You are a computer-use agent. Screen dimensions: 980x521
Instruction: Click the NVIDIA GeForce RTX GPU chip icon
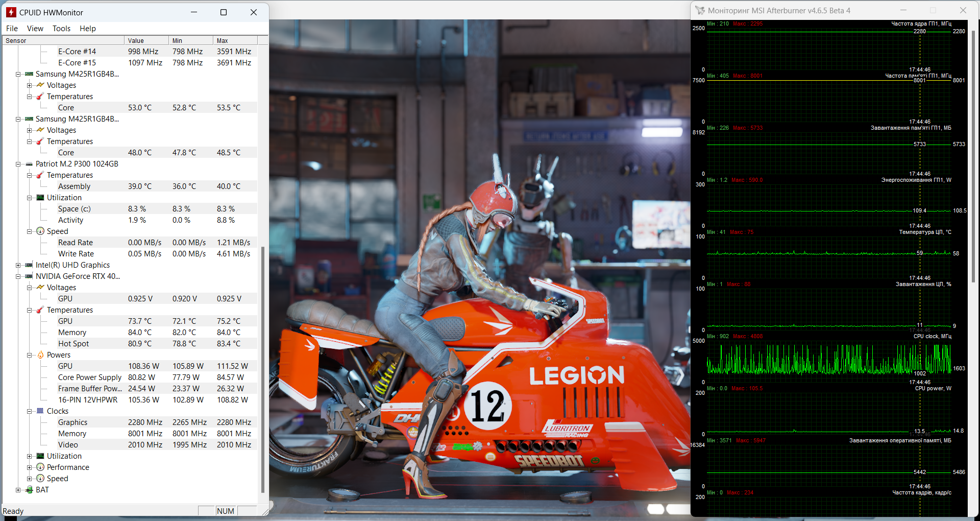click(29, 276)
